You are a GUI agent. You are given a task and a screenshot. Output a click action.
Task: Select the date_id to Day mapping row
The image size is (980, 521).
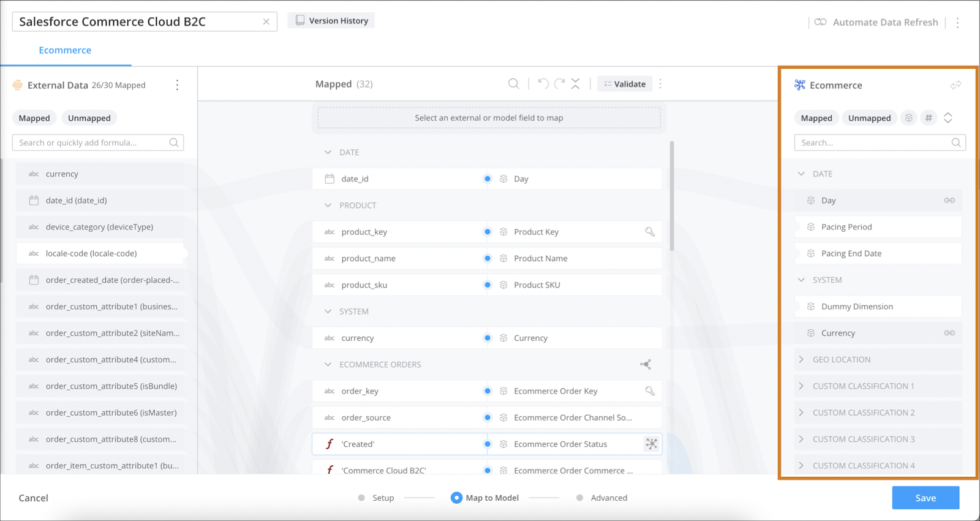click(487, 179)
